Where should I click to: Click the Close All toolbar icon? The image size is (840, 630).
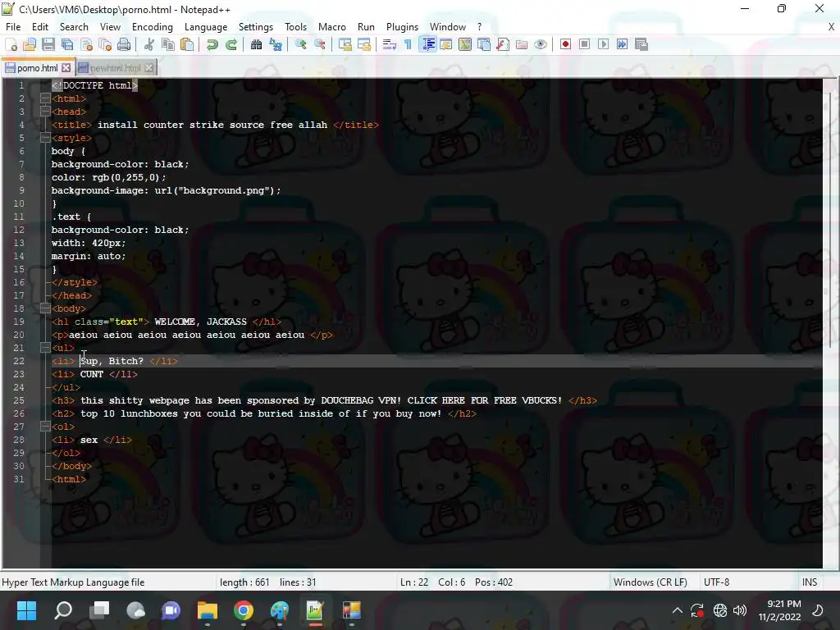(x=105, y=44)
